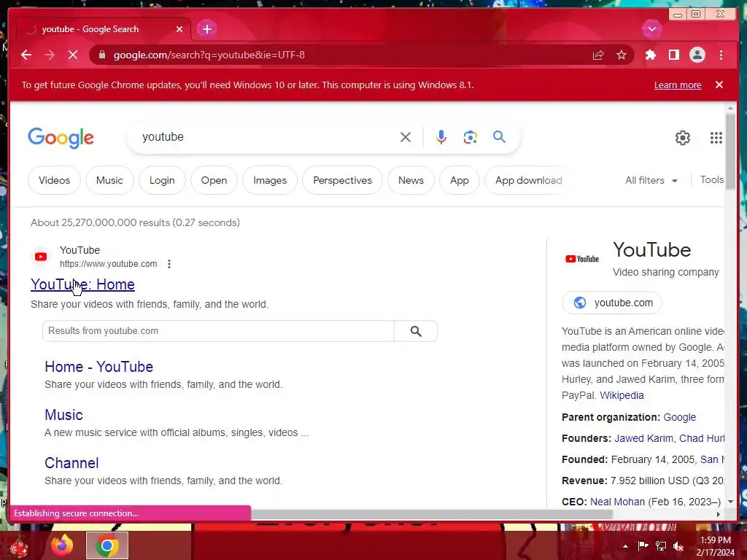This screenshot has width=747, height=560.
Task: Open the Wikipedia link
Action: [x=622, y=395]
